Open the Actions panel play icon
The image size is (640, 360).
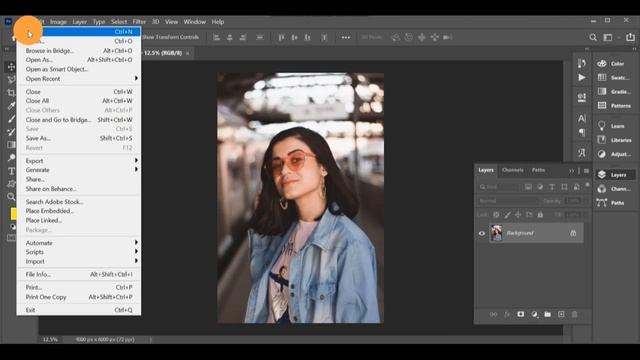click(x=582, y=78)
